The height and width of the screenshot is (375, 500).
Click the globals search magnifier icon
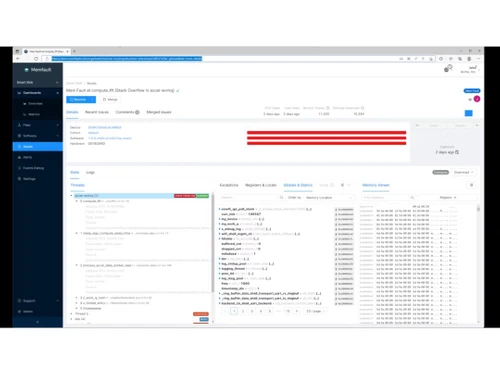click(x=281, y=198)
